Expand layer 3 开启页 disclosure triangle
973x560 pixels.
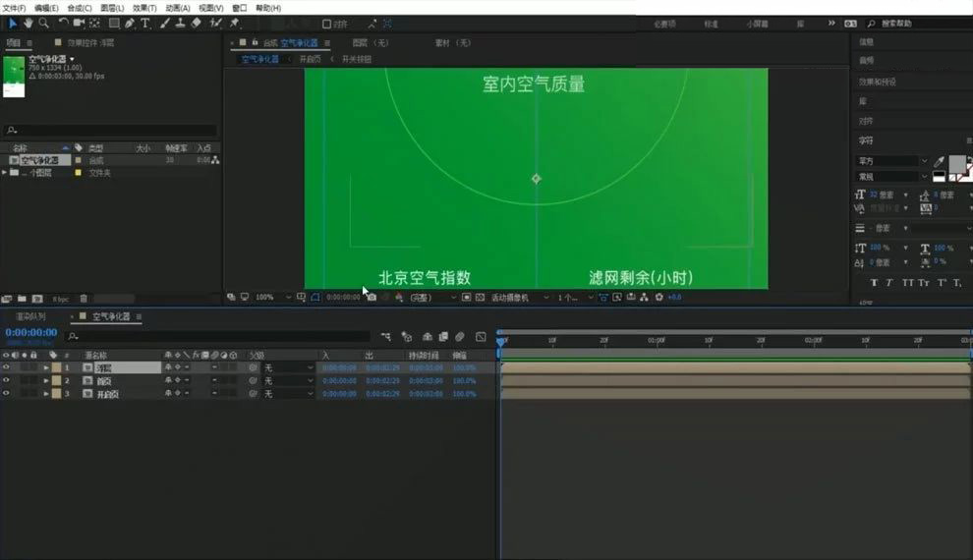46,394
